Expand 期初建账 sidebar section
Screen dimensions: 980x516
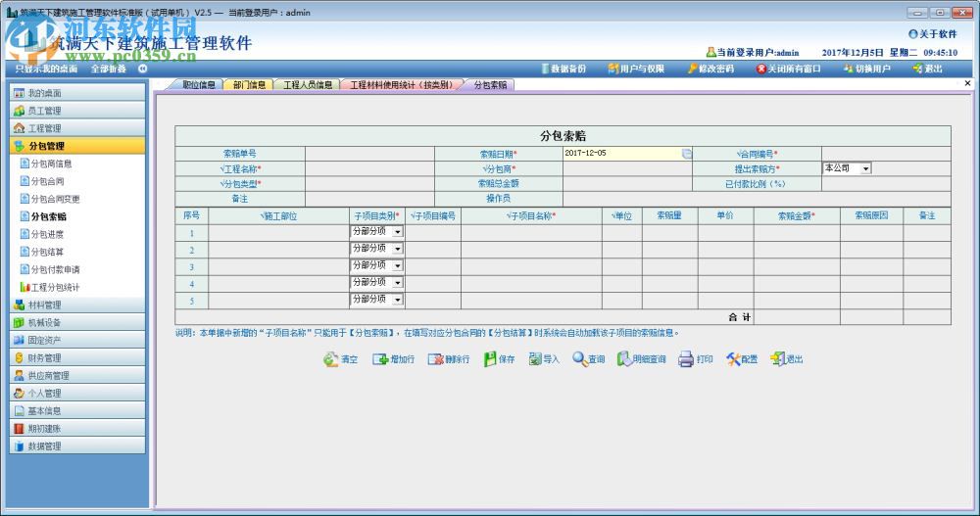point(77,429)
